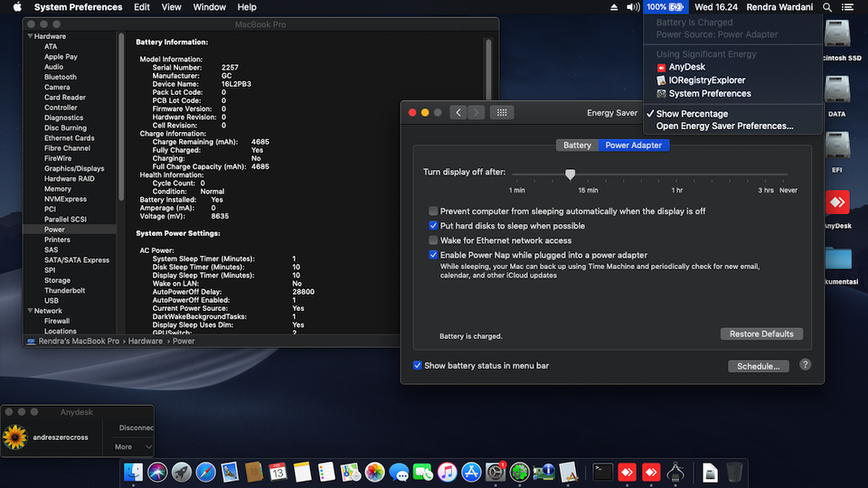The width and height of the screenshot is (868, 488).
Task: Click battery details scrollbar in MacBook Pro window
Action: (488, 70)
